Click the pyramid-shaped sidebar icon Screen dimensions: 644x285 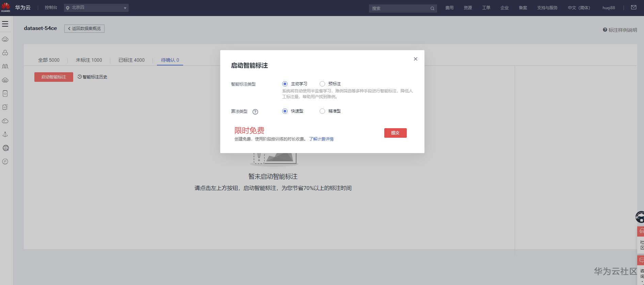[x=5, y=134]
